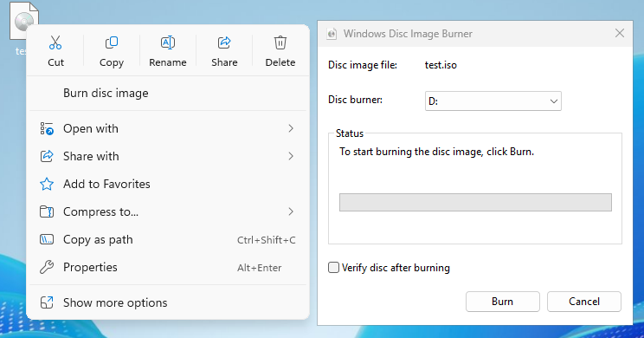This screenshot has width=644, height=338.
Task: Choose Copy as path entry
Action: (168, 239)
